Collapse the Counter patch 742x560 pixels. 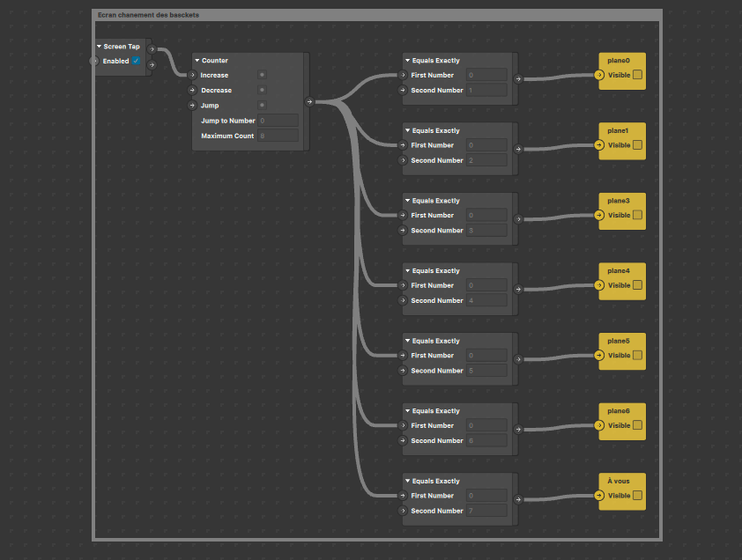197,61
